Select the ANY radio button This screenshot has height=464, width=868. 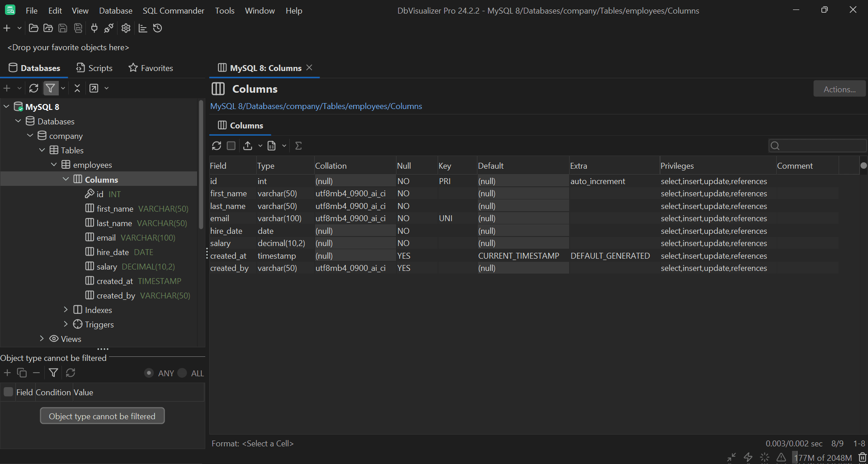point(149,373)
